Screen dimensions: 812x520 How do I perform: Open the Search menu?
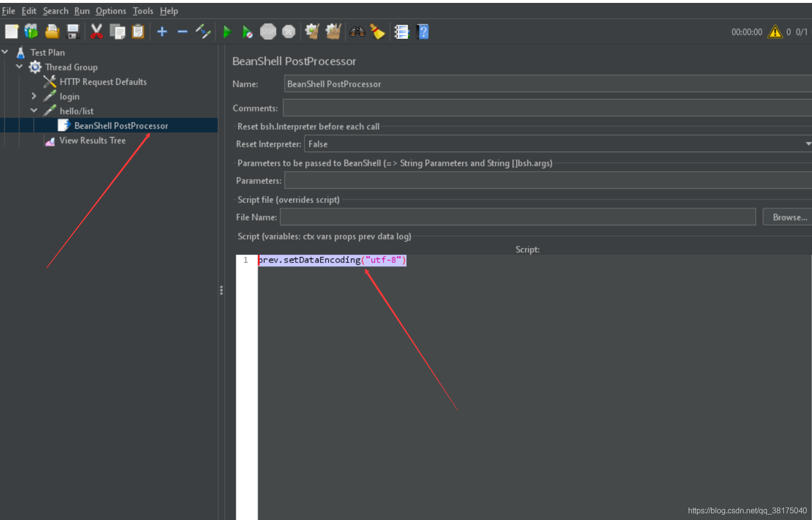[x=56, y=11]
